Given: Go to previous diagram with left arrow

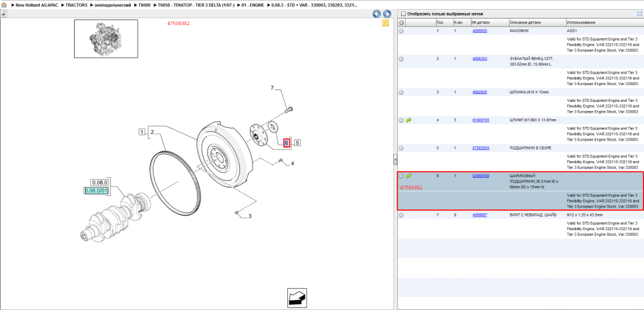Looking at the screenshot, I should tap(376, 14).
